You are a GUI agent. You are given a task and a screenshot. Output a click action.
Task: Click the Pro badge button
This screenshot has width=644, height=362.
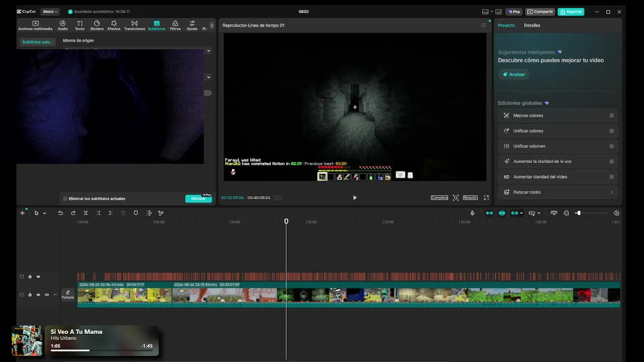click(514, 12)
